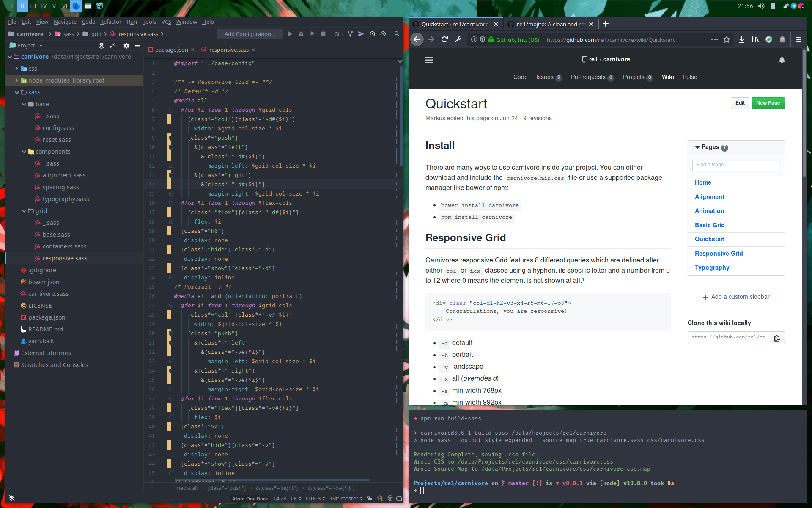Collapse the carnivore project root node
This screenshot has height=508, width=812.
click(x=10, y=57)
